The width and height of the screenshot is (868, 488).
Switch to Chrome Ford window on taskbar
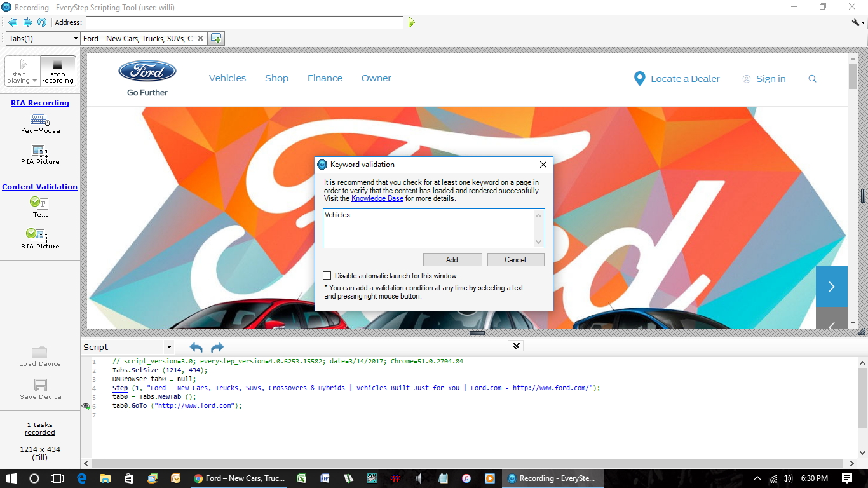point(240,478)
